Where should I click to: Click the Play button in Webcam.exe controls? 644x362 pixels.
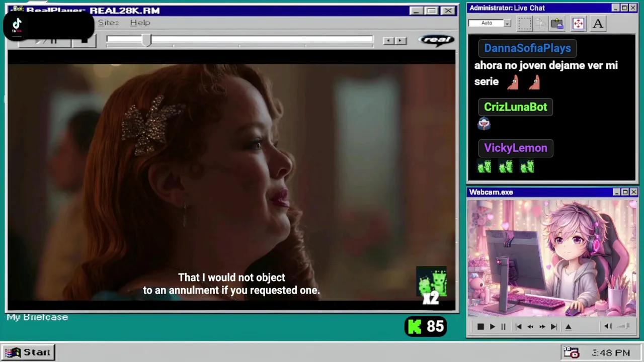[492, 327]
